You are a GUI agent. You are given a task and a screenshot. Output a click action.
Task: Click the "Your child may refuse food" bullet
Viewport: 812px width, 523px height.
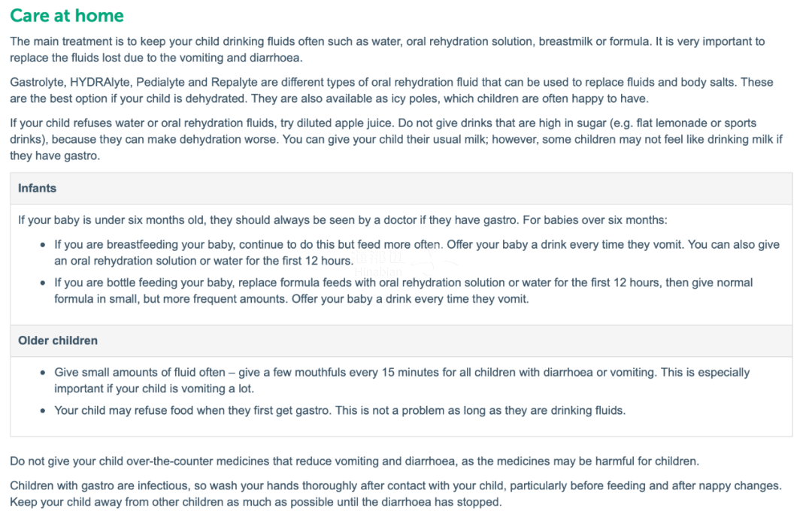click(x=340, y=410)
